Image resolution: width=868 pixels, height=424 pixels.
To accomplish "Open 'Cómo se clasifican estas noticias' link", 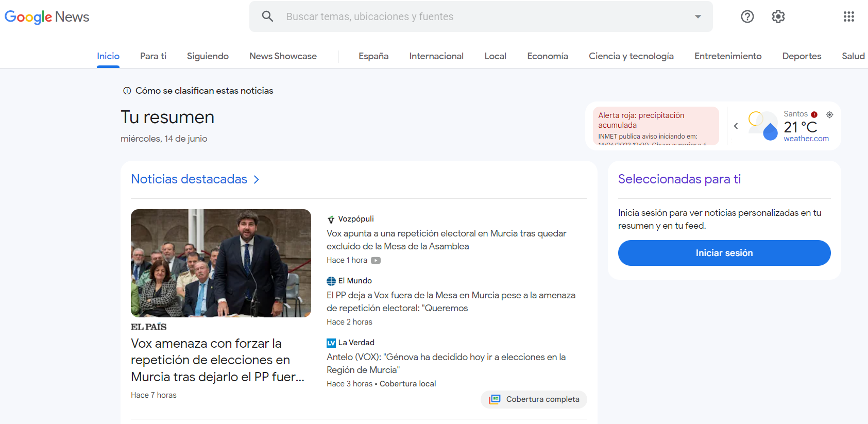I will coord(204,91).
